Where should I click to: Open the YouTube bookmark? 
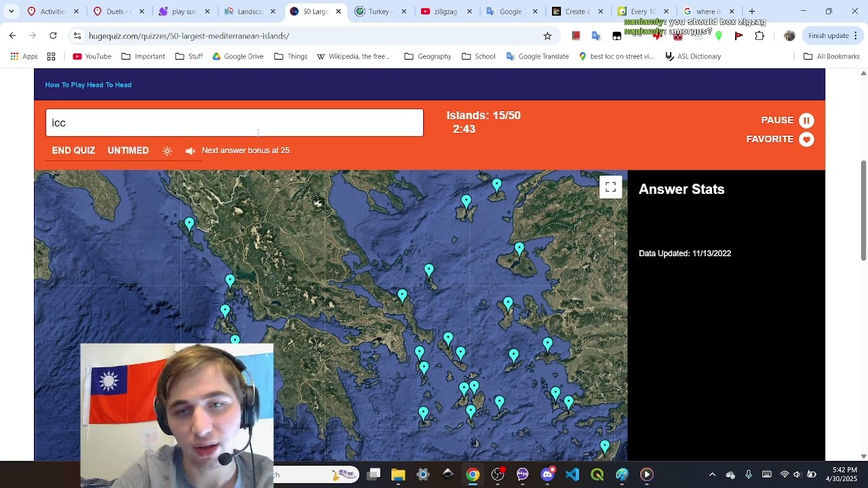click(92, 56)
